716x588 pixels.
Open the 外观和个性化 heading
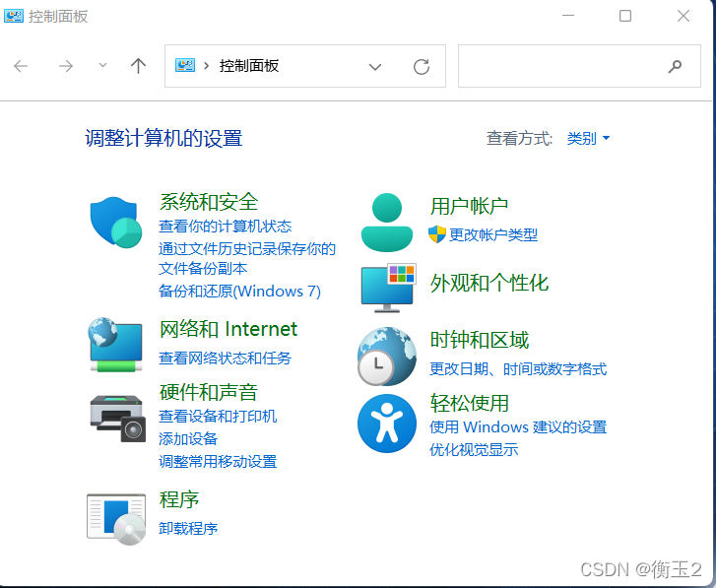click(489, 283)
